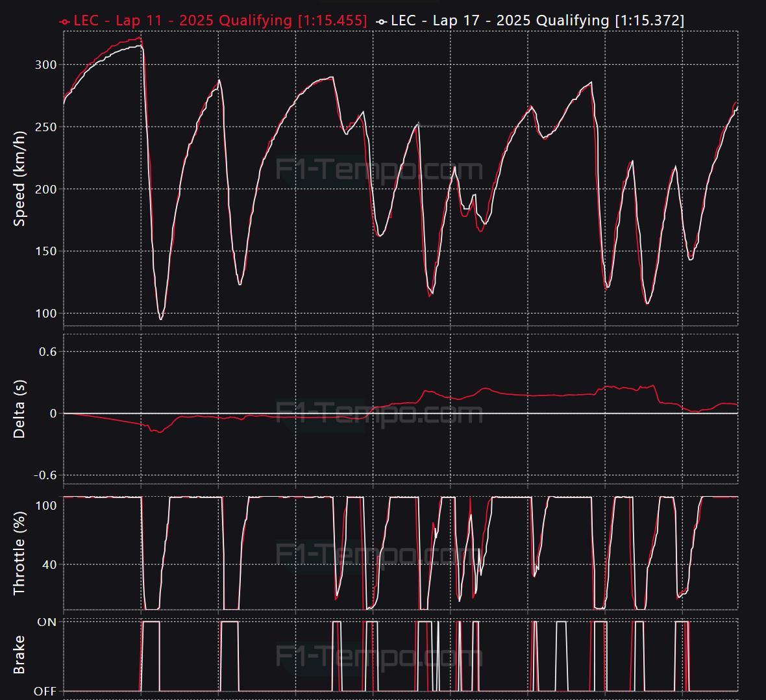The height and width of the screenshot is (700, 766).
Task: Click the 0.6 tick on the delta axis
Action: click(48, 351)
